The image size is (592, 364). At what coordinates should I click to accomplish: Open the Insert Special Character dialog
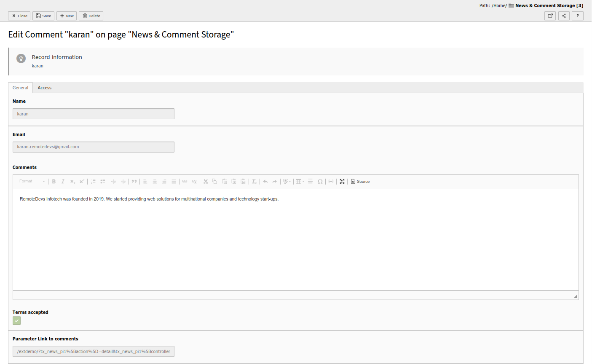[320, 181]
